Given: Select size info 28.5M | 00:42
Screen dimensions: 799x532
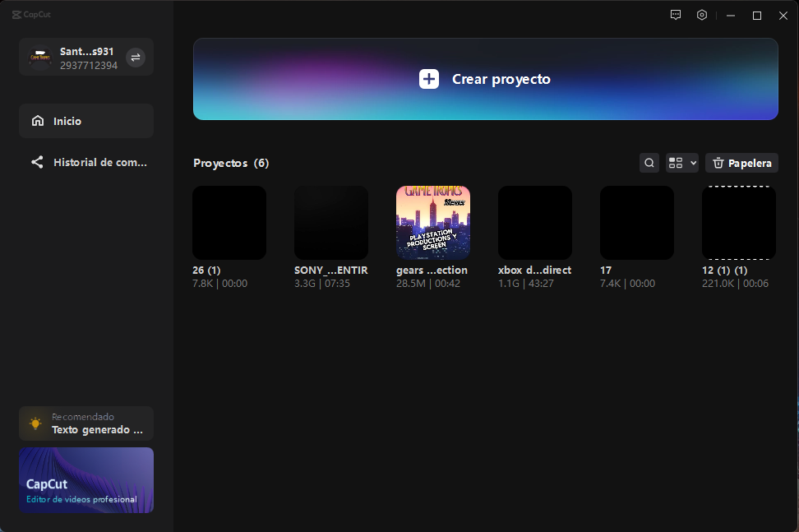Looking at the screenshot, I should point(428,284).
